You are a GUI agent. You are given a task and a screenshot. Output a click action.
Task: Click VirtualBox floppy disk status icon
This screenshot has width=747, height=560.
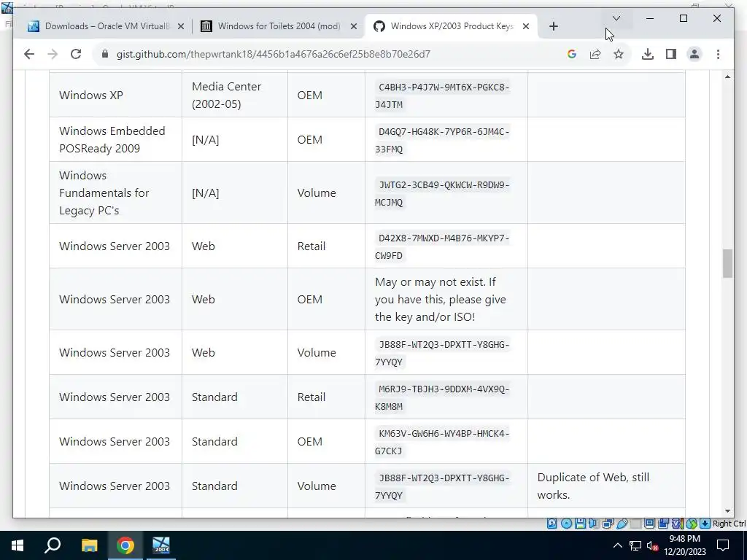coord(580,524)
